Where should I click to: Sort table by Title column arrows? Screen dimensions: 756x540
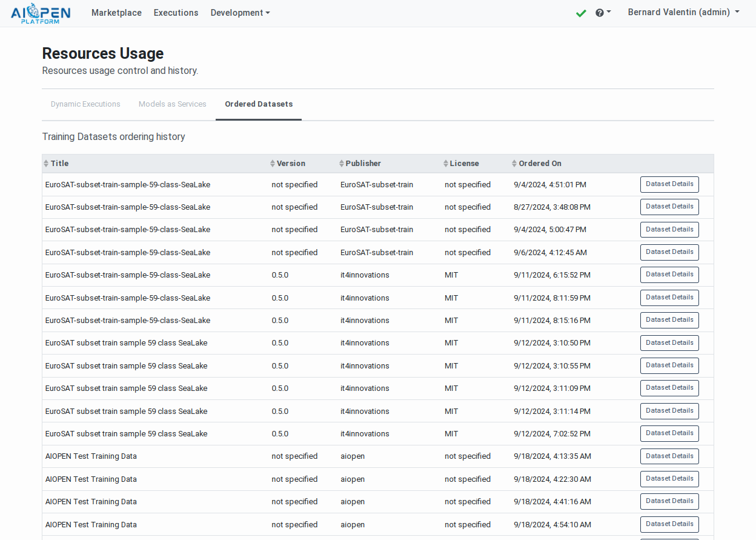click(46, 164)
